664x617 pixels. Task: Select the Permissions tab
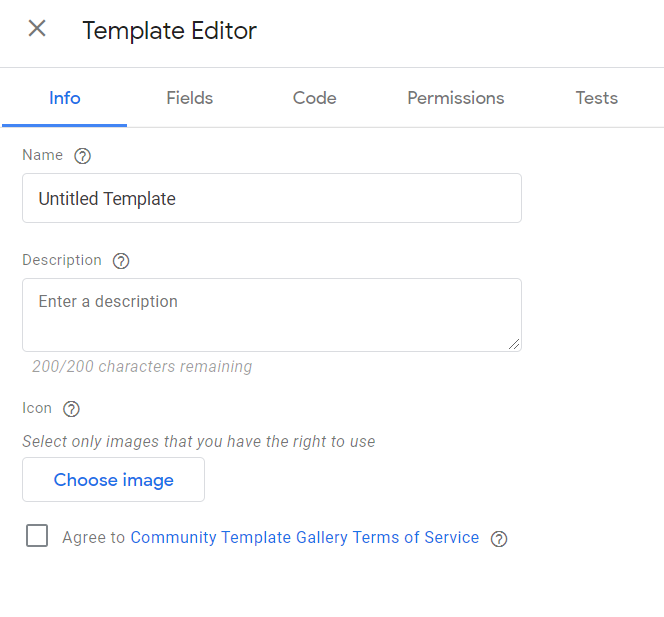click(455, 98)
